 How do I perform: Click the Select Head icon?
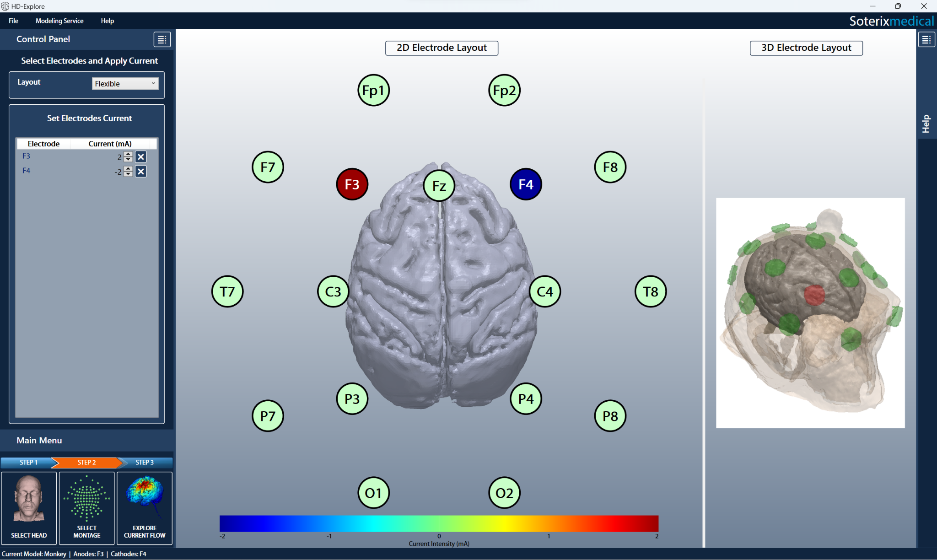pos(29,508)
